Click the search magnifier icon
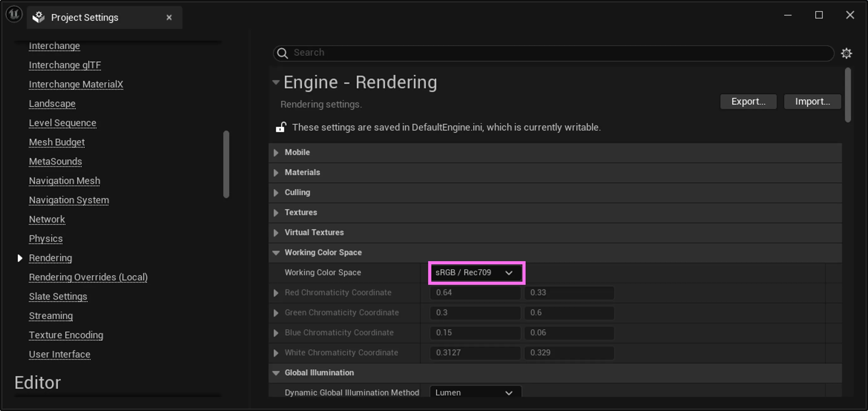Image resolution: width=868 pixels, height=411 pixels. [x=283, y=53]
